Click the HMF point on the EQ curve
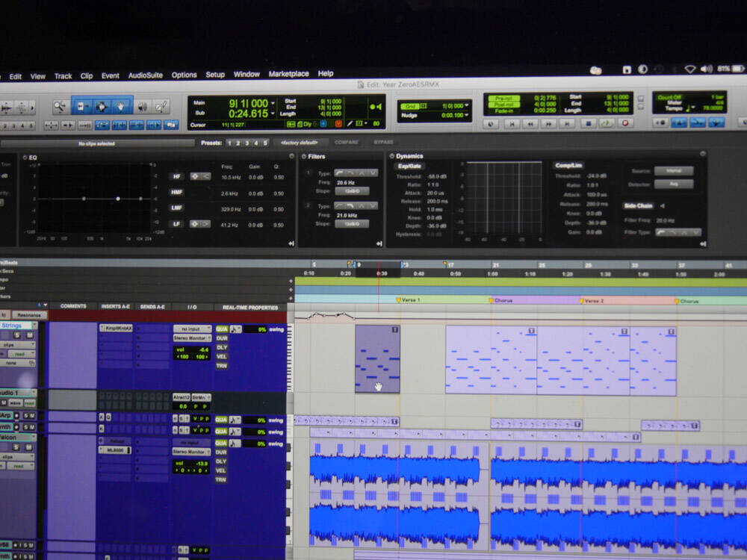The width and height of the screenshot is (747, 560). pyautogui.click(x=118, y=199)
